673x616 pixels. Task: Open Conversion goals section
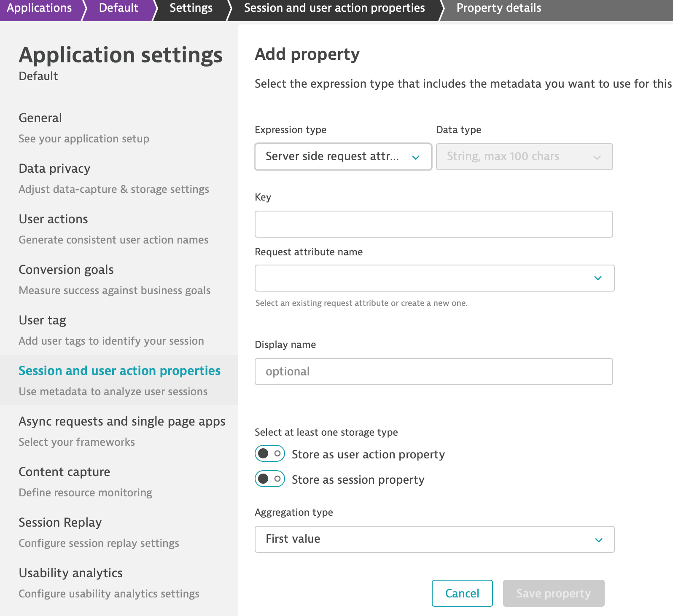point(66,270)
